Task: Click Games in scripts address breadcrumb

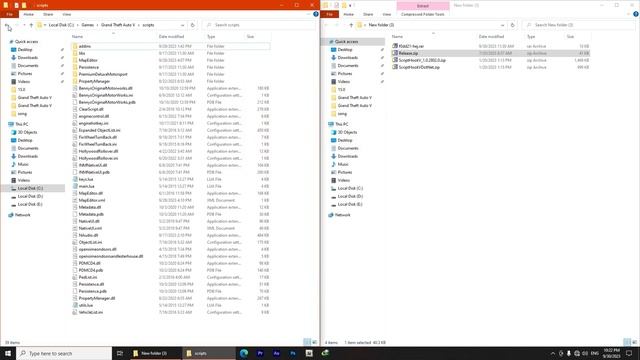Action: tap(88, 25)
